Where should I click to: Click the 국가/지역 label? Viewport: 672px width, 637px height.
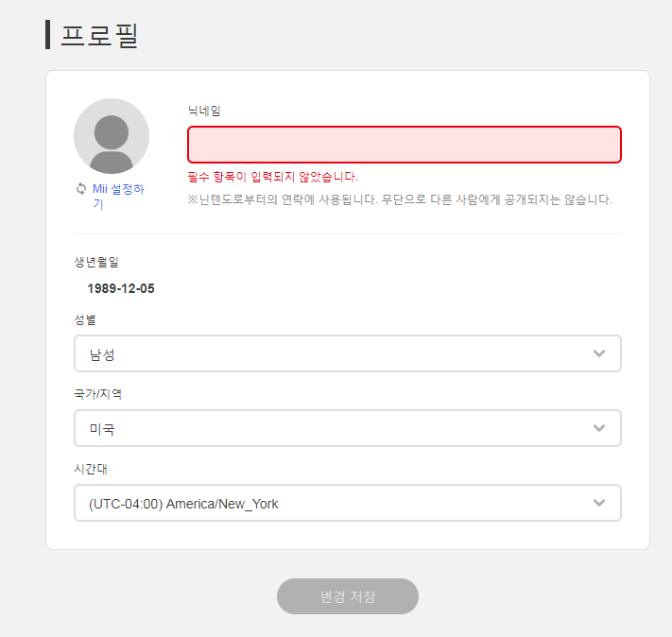click(98, 394)
